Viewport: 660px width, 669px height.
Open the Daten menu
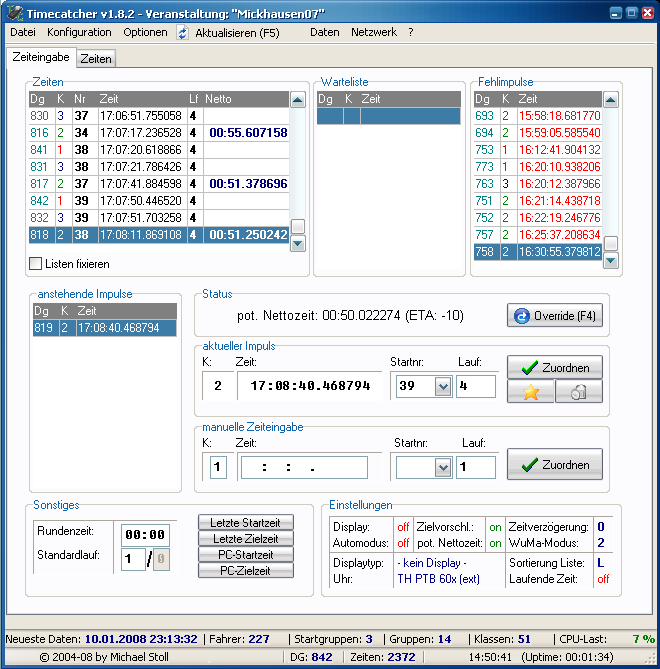point(325,32)
